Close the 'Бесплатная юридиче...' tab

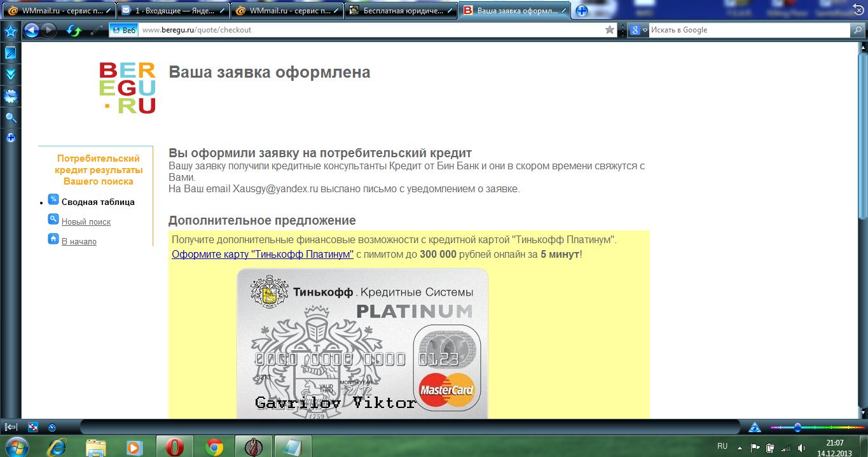450,11
